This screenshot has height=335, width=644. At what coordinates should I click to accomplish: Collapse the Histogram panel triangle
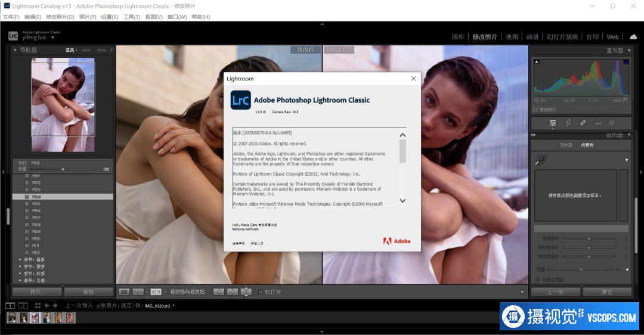point(629,50)
